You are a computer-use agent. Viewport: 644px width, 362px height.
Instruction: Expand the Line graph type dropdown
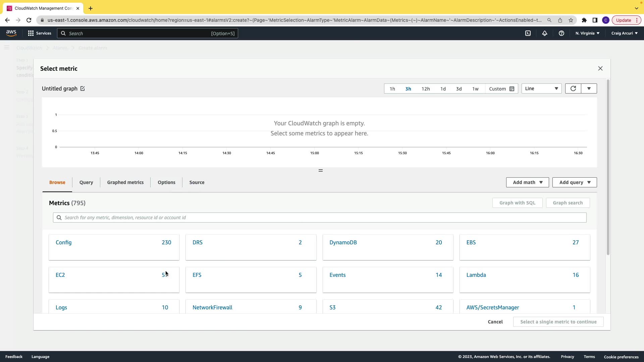(x=541, y=88)
